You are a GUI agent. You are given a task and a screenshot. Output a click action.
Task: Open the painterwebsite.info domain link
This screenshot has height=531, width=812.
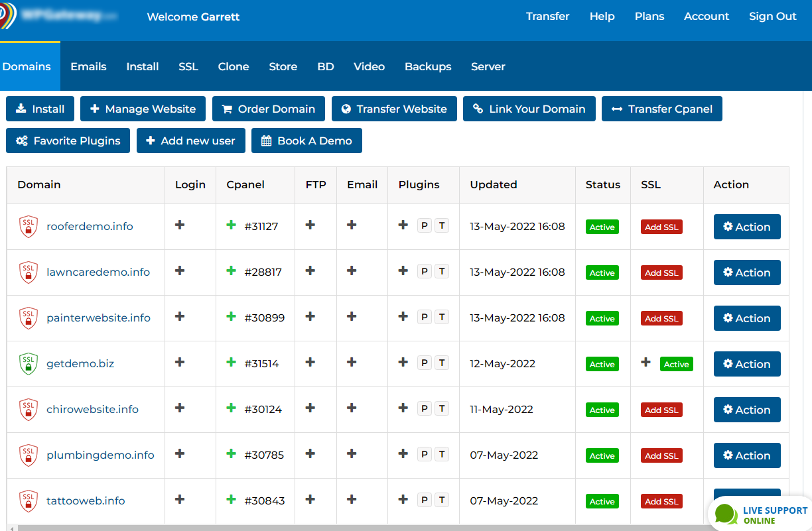[98, 318]
